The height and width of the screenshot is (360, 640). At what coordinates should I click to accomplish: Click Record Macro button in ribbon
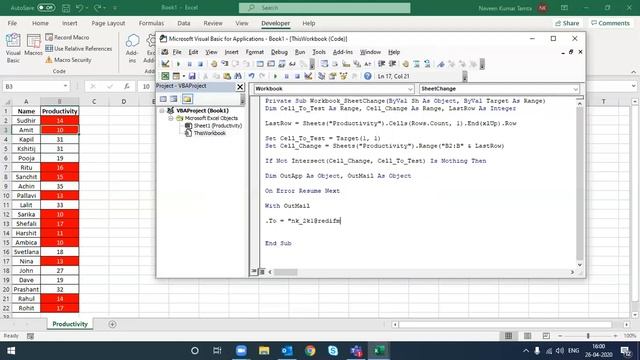(x=67, y=37)
